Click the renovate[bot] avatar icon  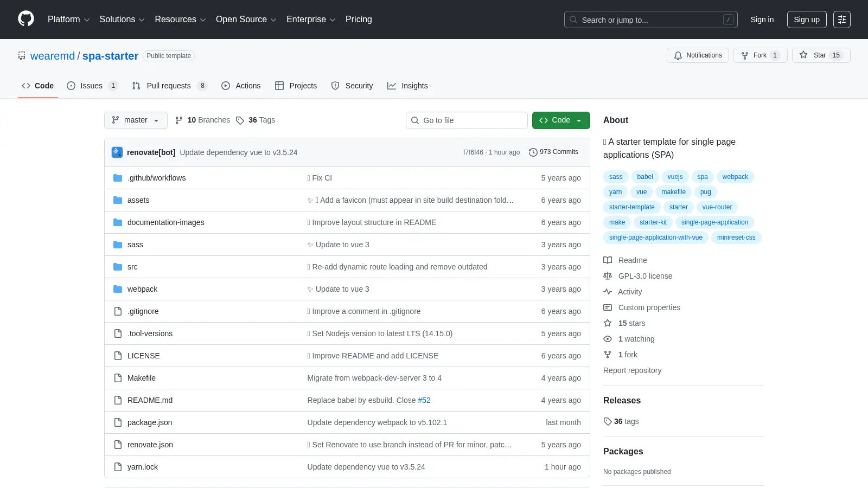117,152
